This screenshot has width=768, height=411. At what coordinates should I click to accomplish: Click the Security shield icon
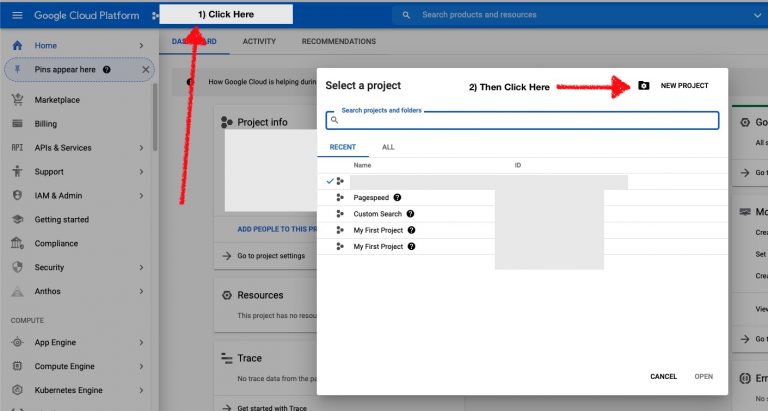click(17, 268)
